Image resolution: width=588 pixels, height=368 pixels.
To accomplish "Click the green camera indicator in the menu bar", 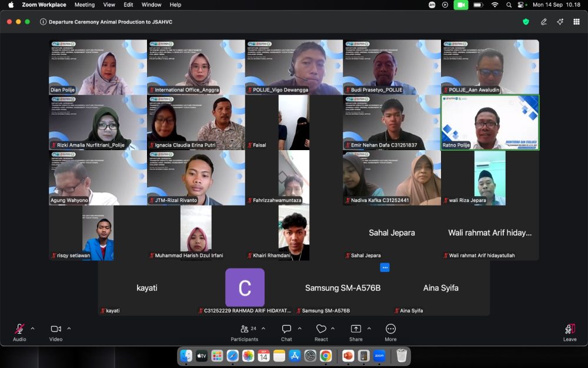I will [x=461, y=5].
